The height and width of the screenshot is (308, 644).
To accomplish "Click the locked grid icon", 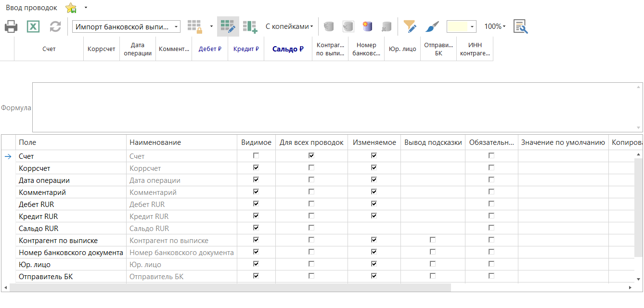I will [x=195, y=26].
